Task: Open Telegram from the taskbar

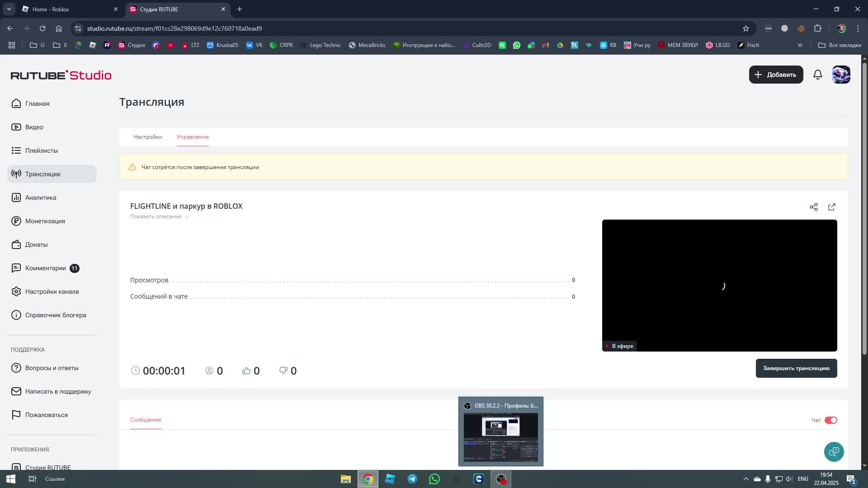Action: point(412,479)
